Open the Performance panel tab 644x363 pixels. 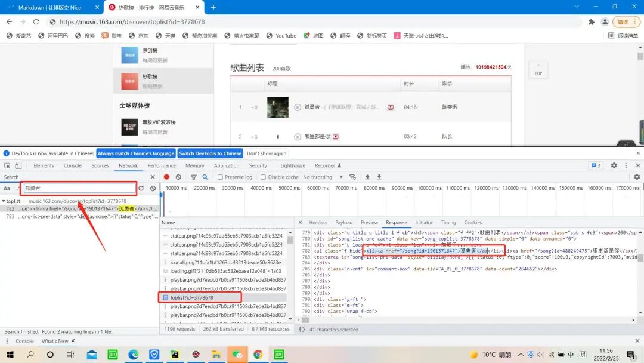tap(162, 165)
